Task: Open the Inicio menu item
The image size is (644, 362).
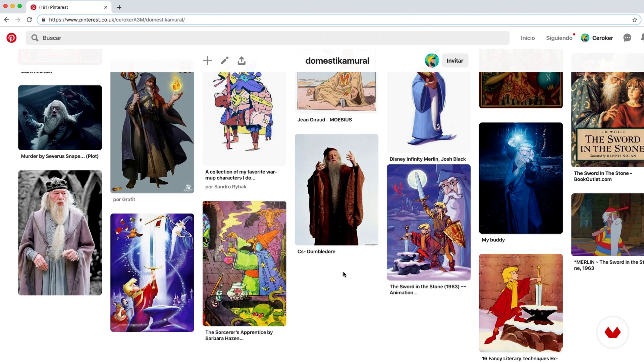Action: 528,38
